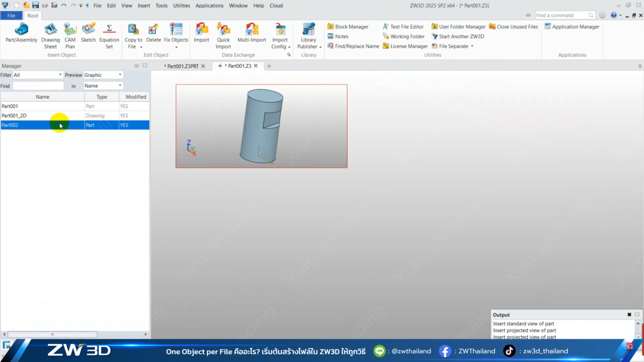Click the Find text field
Screen dimensions: 644x362
click(38, 86)
